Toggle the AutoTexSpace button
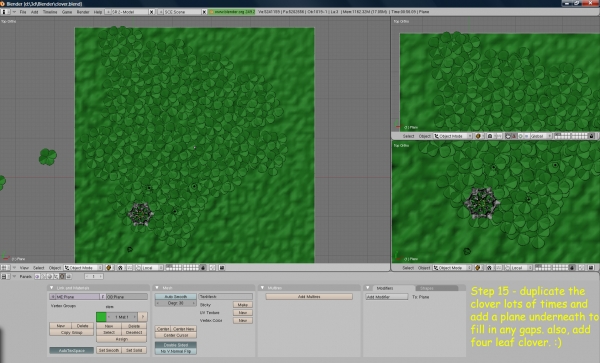This screenshot has height=363, width=600. 71,350
